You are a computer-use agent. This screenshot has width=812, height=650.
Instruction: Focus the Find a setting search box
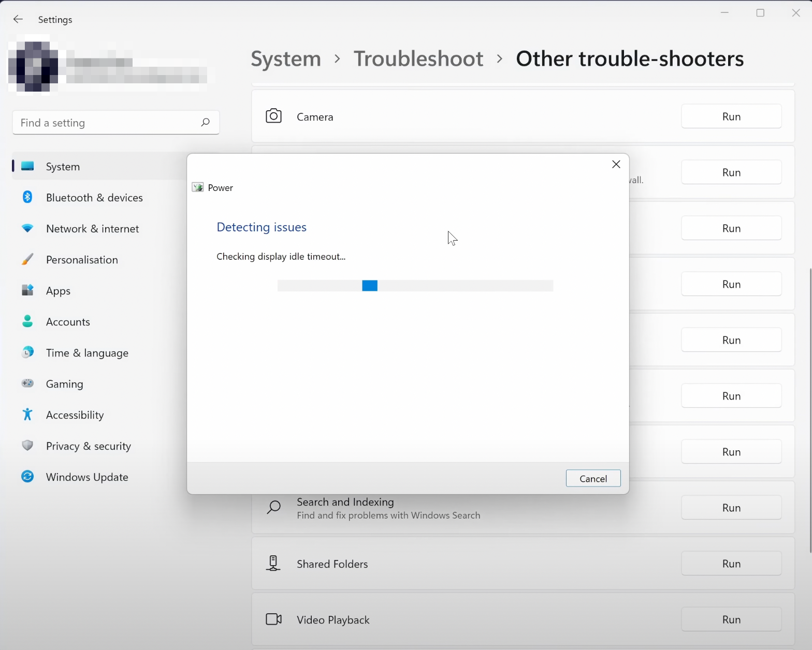click(x=106, y=123)
